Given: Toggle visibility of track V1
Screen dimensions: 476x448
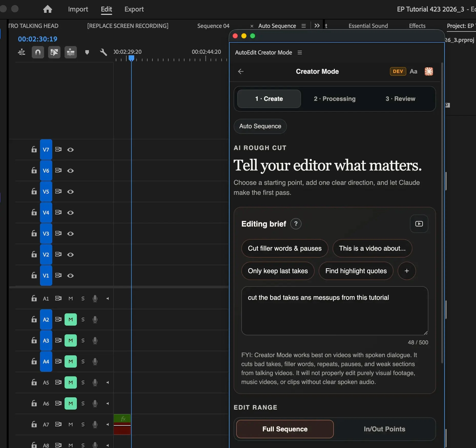Looking at the screenshot, I should click(70, 276).
